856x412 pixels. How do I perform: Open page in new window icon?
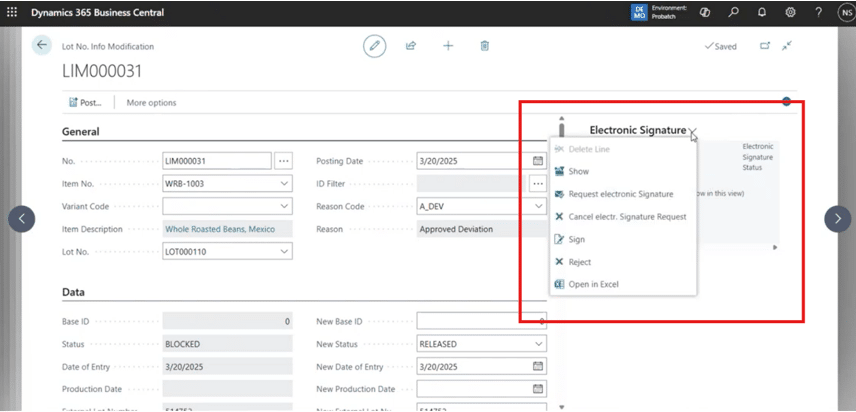pos(765,46)
